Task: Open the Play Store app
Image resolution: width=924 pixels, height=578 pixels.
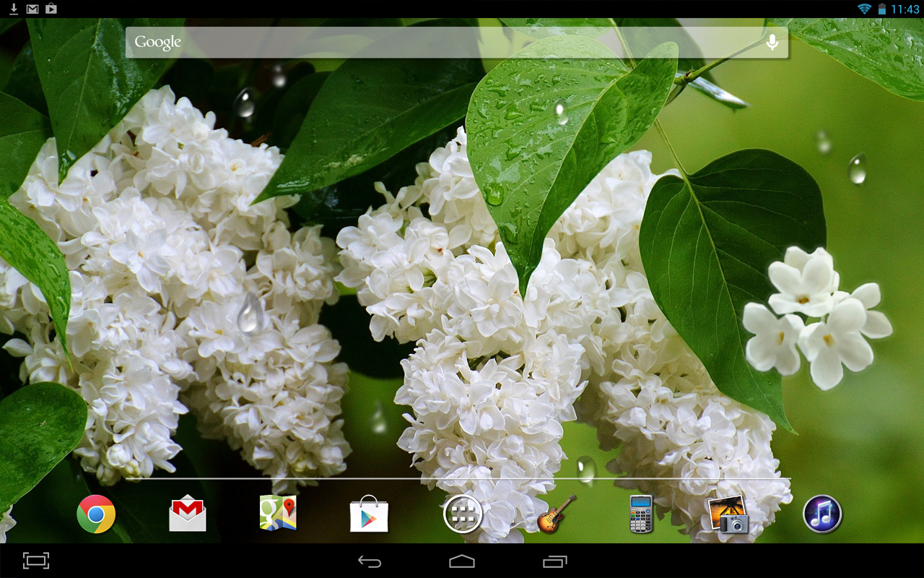Action: point(369,514)
